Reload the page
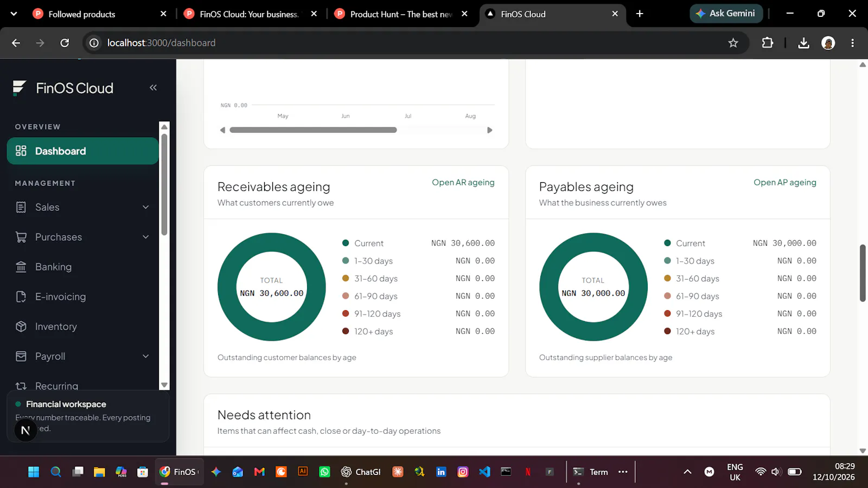The image size is (868, 488). tap(65, 43)
